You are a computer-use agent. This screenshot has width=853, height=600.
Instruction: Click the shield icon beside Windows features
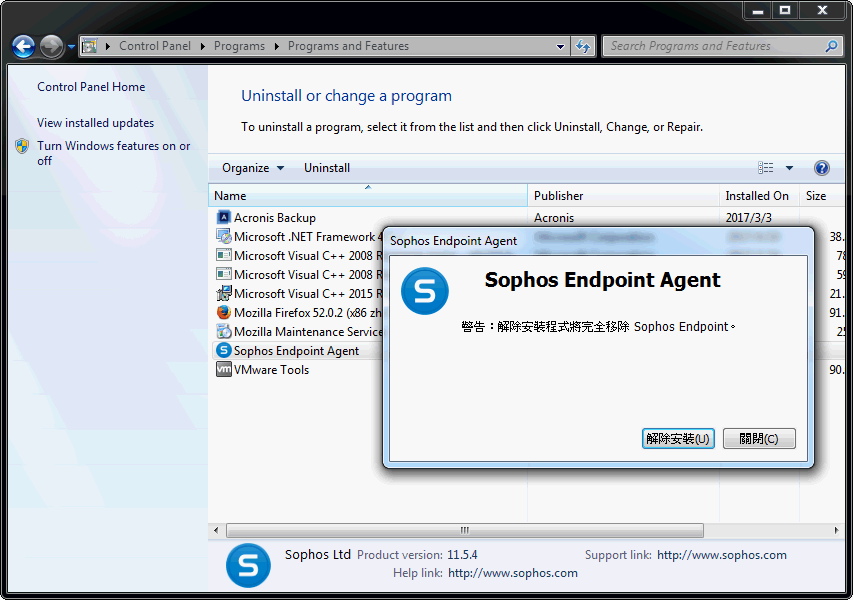[22, 146]
